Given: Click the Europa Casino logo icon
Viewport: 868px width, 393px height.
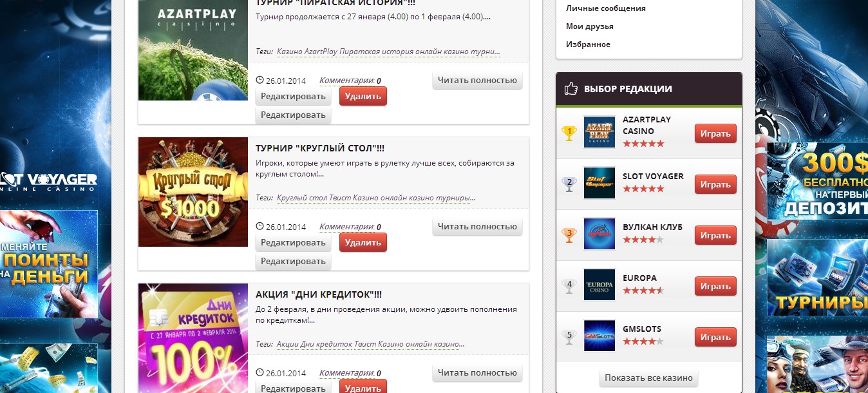Looking at the screenshot, I should (x=599, y=285).
